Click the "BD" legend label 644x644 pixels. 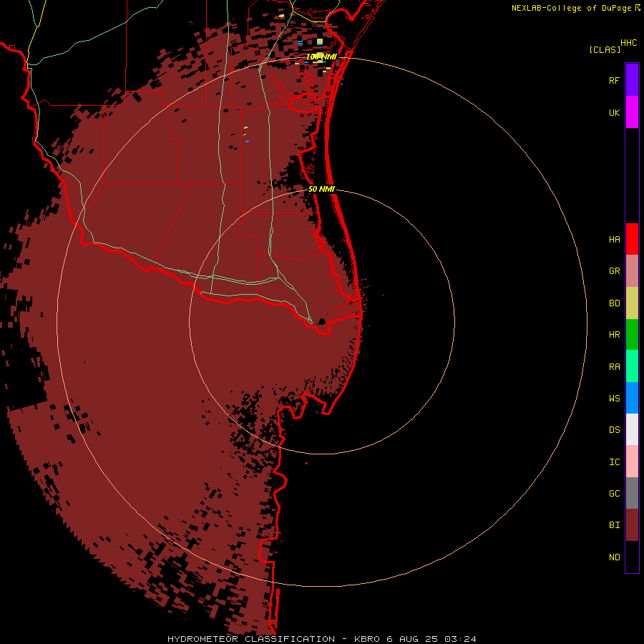click(615, 303)
